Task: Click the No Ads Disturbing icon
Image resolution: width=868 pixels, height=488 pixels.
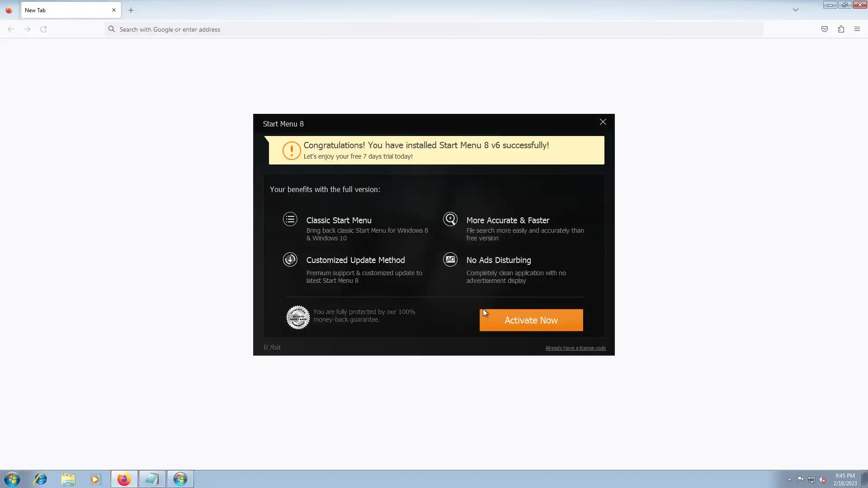Action: (x=450, y=259)
